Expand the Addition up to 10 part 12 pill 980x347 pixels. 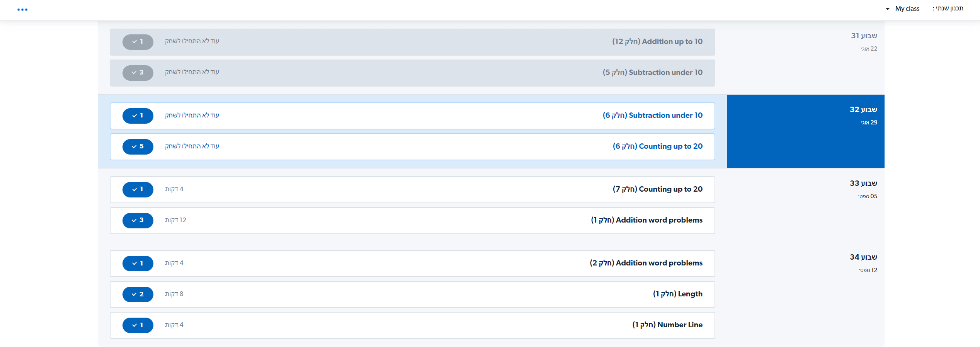click(138, 42)
